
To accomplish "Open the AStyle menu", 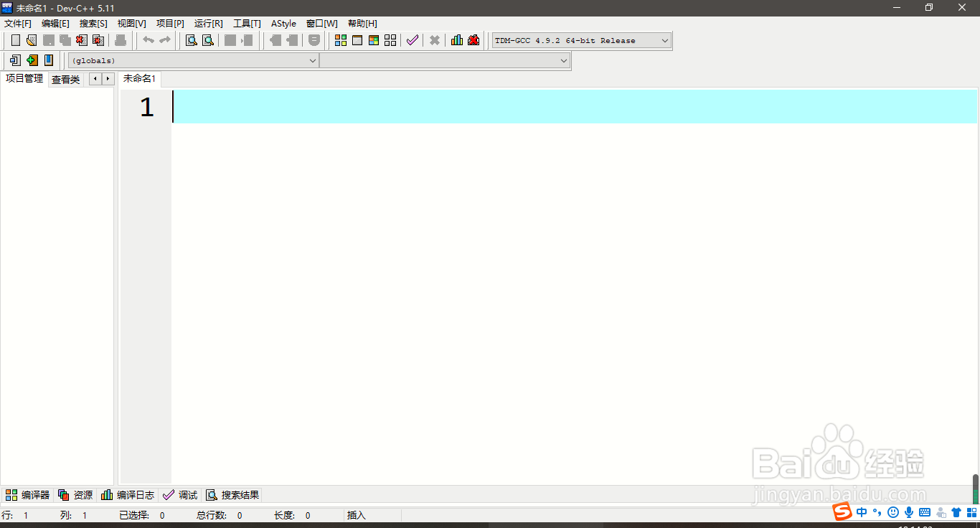I will pos(283,24).
